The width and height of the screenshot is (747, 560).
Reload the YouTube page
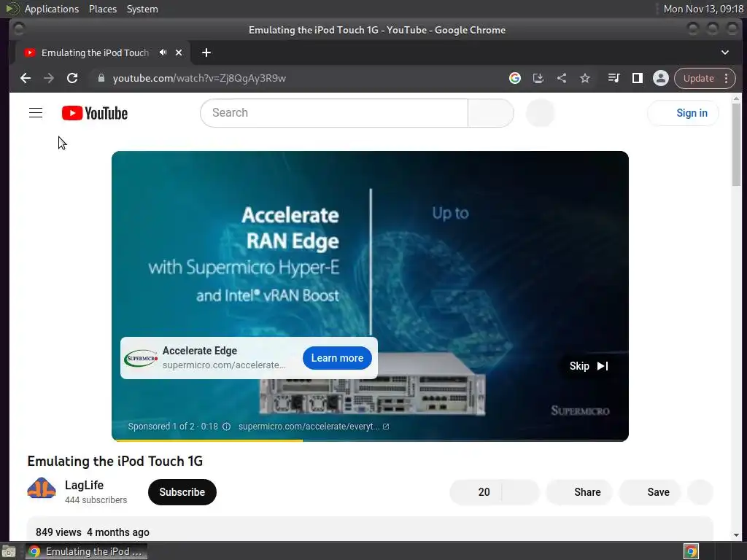72,78
